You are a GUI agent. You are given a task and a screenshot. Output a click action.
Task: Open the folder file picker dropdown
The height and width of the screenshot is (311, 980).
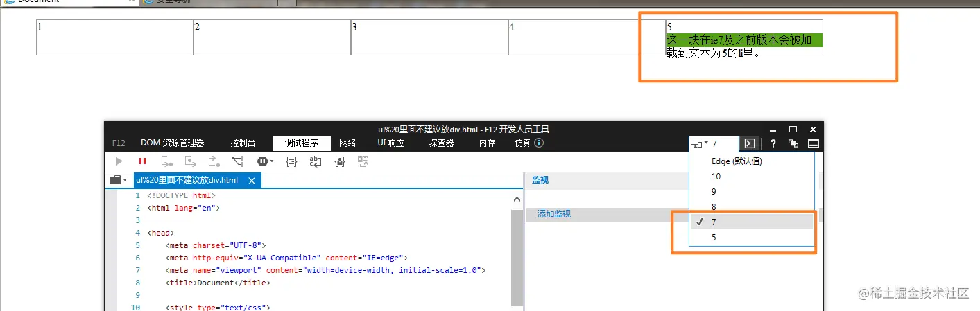119,180
